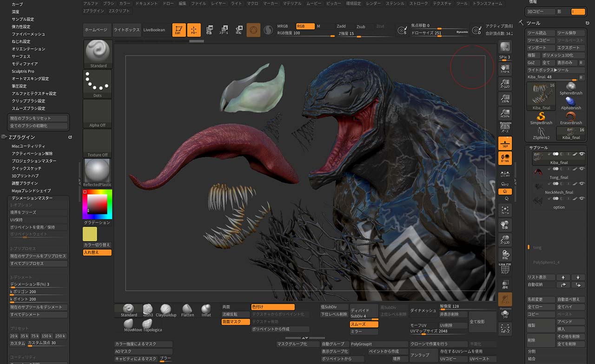Image resolution: width=595 pixels, height=364 pixels.
Task: Click the 100% actual size icon
Action: point(505,98)
